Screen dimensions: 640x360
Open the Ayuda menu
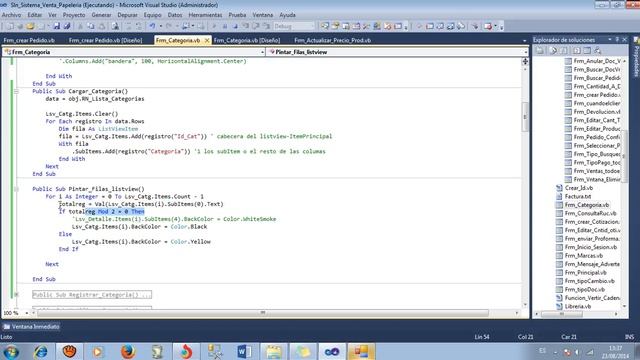287,15
